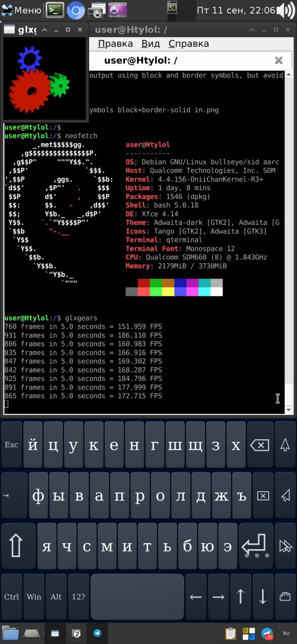Toggle the Win modifier key
297x644 pixels.
(34, 597)
